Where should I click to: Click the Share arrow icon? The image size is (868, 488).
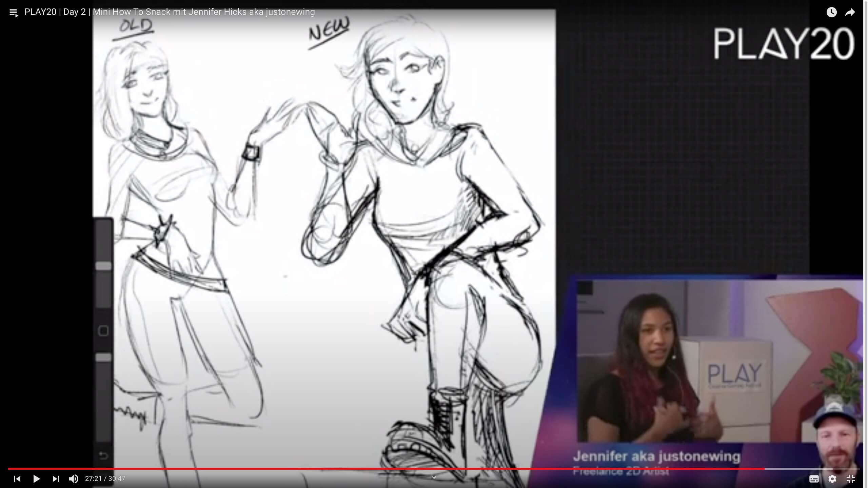[x=850, y=13]
